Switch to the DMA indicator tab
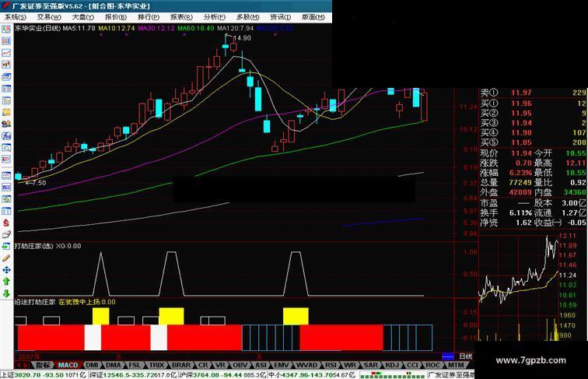Image resolution: width=588 pixels, height=379 pixels. pyautogui.click(x=114, y=365)
